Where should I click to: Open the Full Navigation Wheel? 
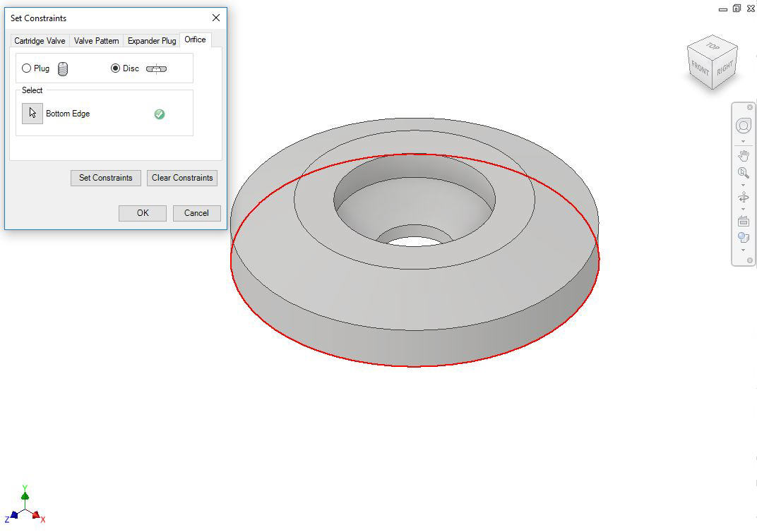743,126
